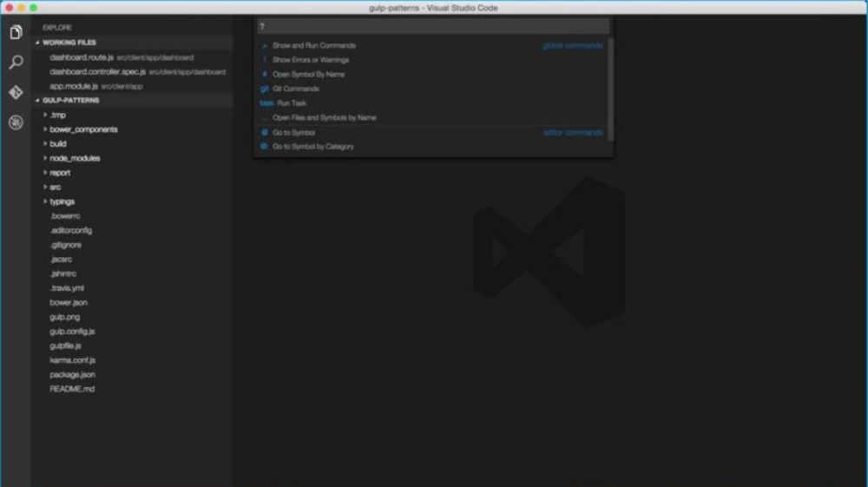
Task: Open the .jscsrc file
Action: pyautogui.click(x=61, y=259)
